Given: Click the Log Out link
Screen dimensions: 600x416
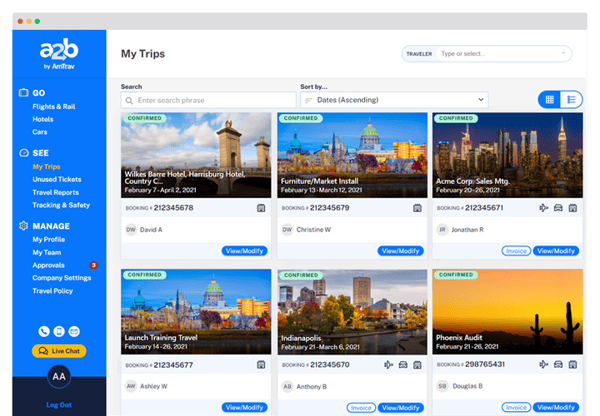Looking at the screenshot, I should point(59,405).
